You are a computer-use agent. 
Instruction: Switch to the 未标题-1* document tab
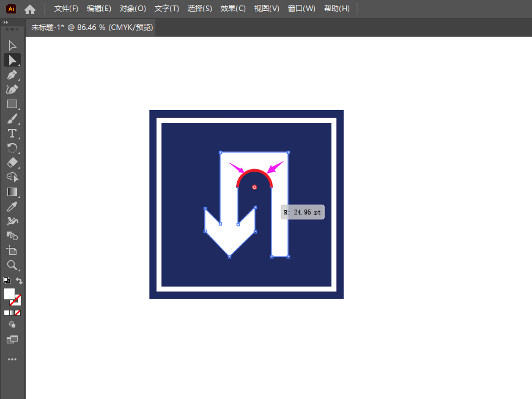92,27
